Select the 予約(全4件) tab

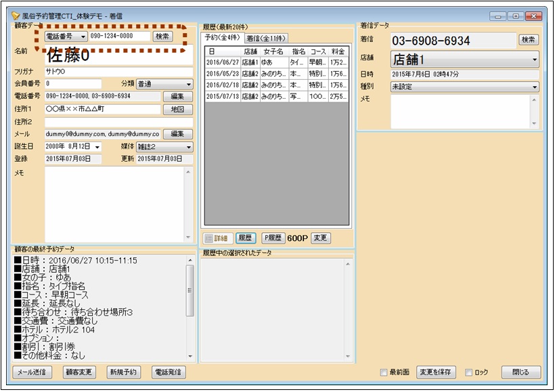pyautogui.click(x=223, y=38)
